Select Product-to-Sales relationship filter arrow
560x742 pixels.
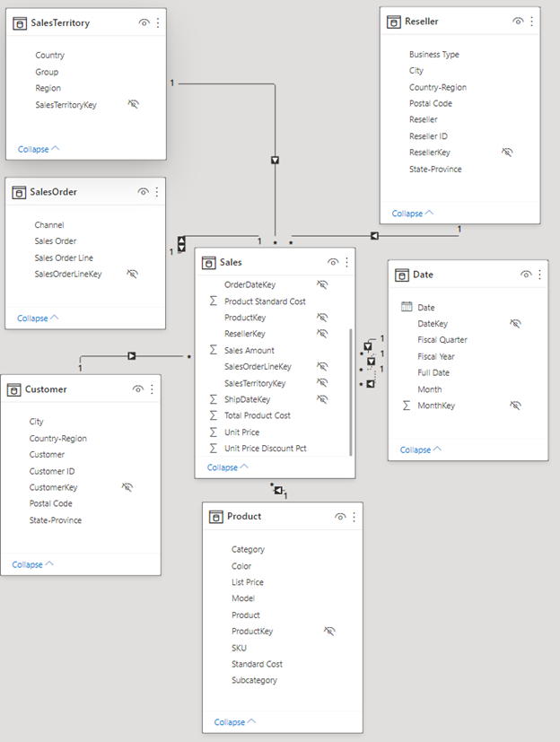coord(279,490)
